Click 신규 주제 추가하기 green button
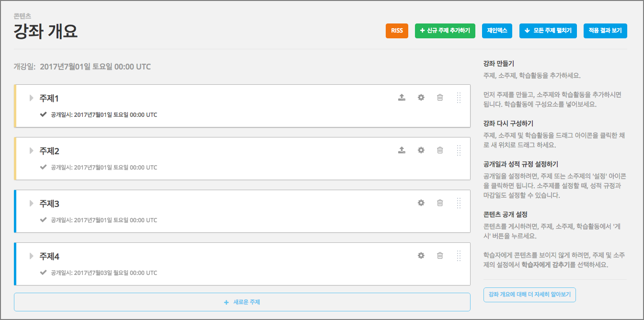 coord(445,31)
